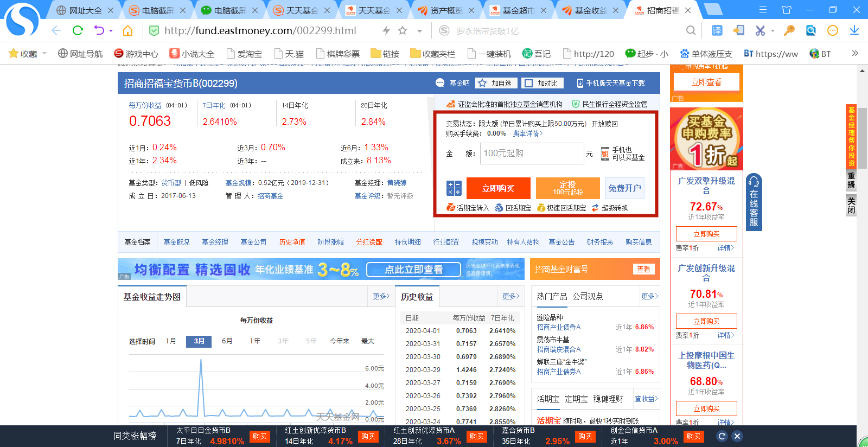Click the red 立即购买 button beside 定投
Viewport: 868px width, 447px height.
498,188
